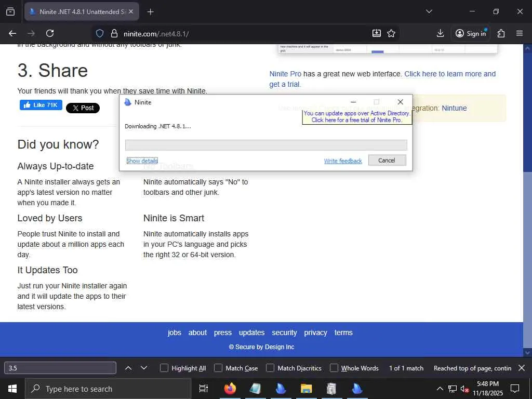
Task: Close the Ninite installer dialog
Action: tap(401, 102)
